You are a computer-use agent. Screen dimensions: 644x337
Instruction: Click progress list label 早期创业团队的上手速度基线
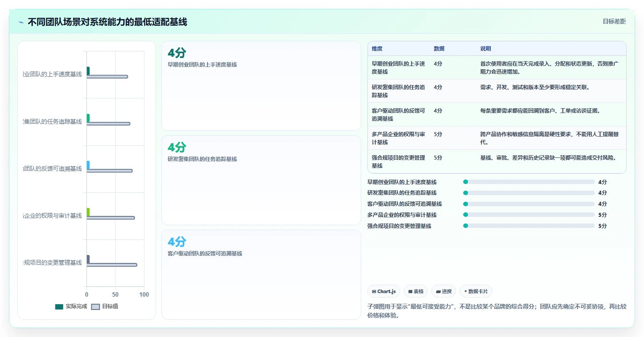(x=402, y=182)
